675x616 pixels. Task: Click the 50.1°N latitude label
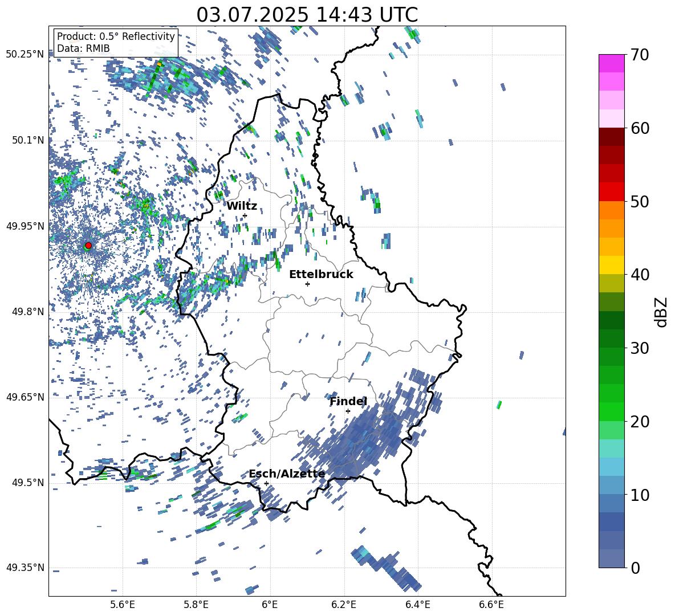point(29,140)
